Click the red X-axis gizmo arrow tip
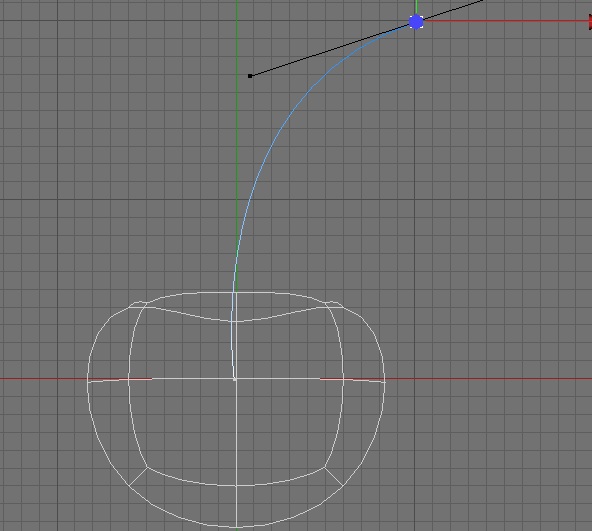The height and width of the screenshot is (531, 592). tap(590, 22)
